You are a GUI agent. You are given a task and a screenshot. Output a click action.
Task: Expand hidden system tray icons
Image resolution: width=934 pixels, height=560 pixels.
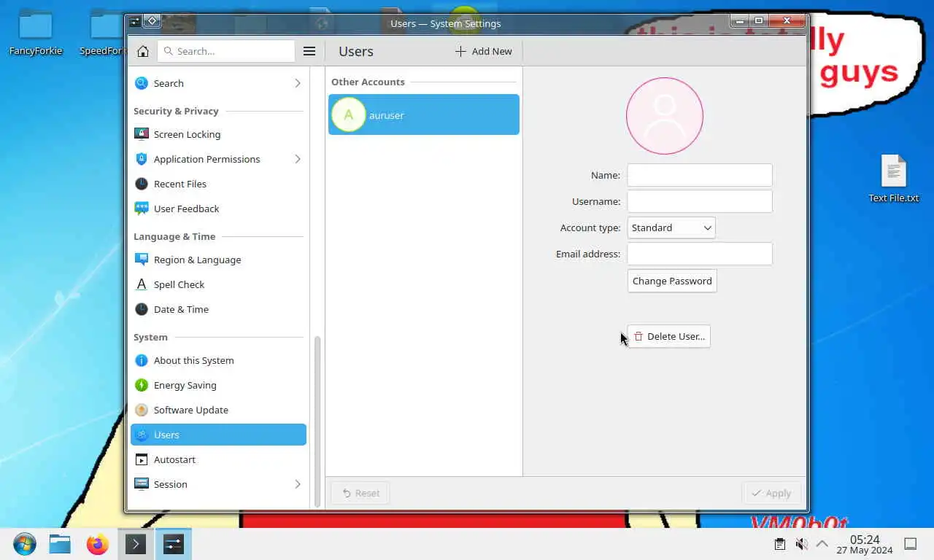(x=822, y=544)
